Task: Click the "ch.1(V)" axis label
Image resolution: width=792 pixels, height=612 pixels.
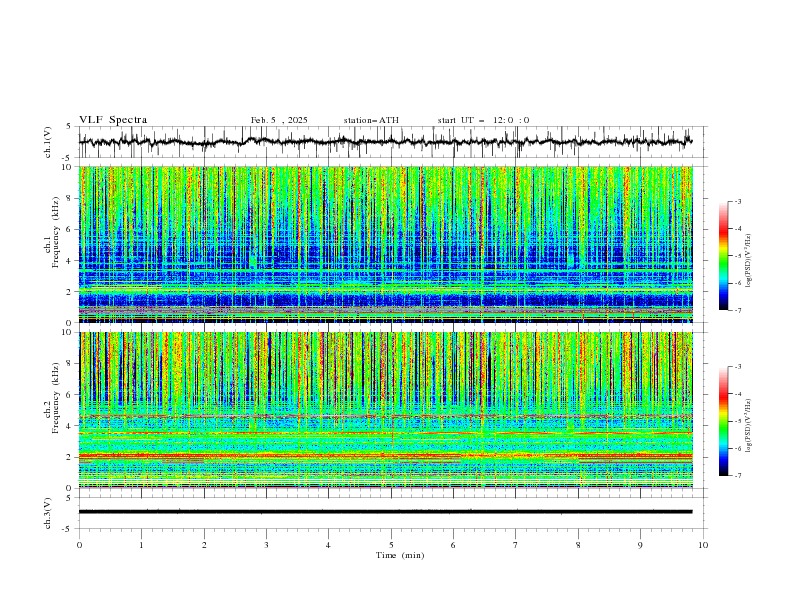Action: tap(48, 142)
